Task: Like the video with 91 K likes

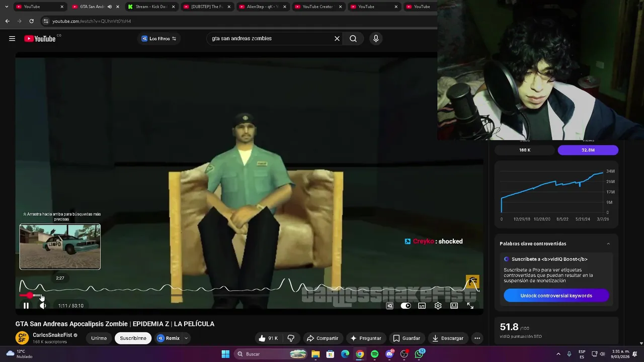Action: 268,338
